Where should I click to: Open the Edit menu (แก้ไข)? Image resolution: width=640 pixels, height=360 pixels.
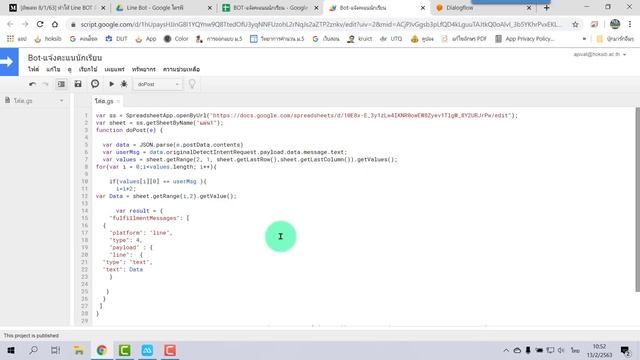point(53,69)
